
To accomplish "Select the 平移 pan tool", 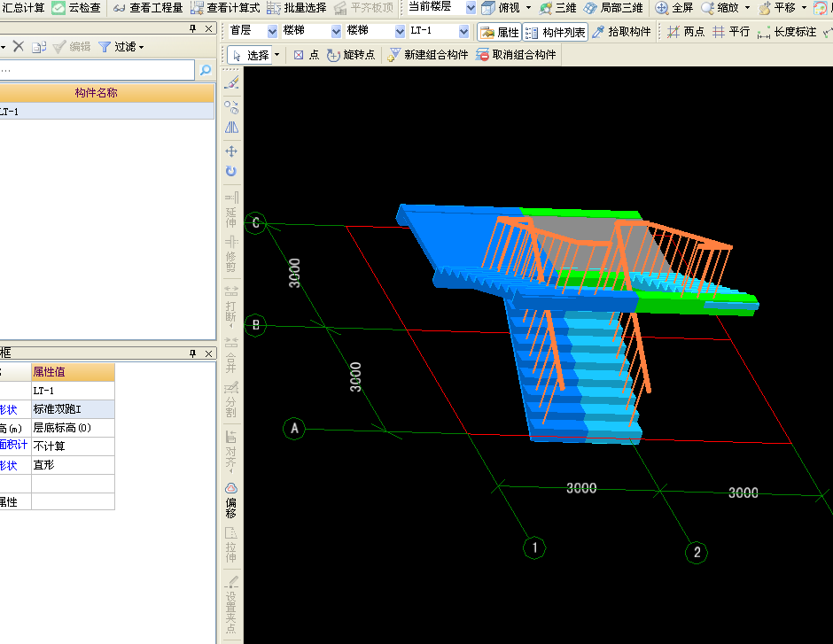I will (x=776, y=8).
